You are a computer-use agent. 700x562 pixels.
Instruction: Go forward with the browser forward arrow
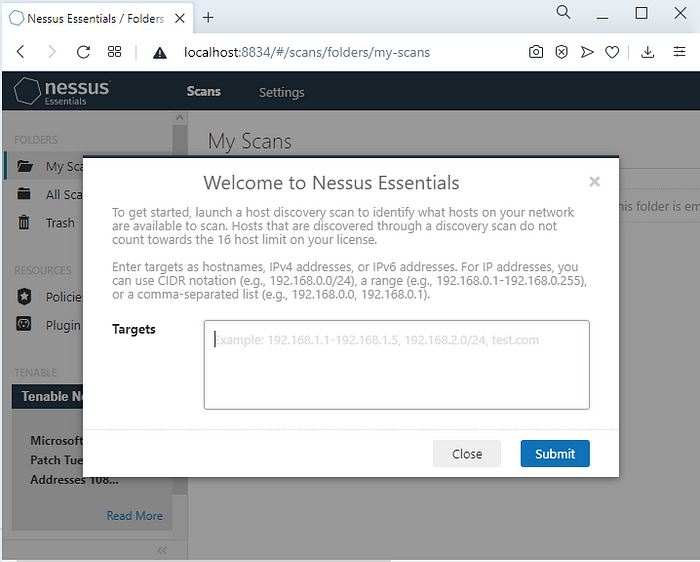[52, 52]
